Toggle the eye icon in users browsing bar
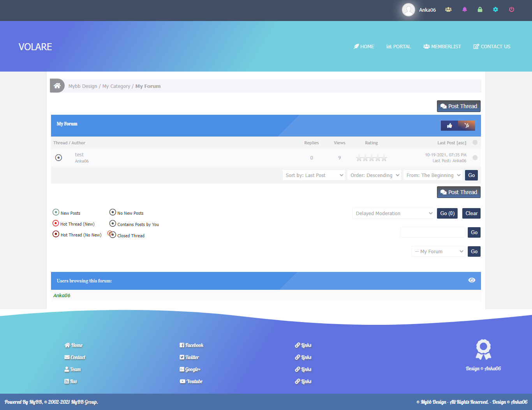532x410 pixels. point(472,280)
